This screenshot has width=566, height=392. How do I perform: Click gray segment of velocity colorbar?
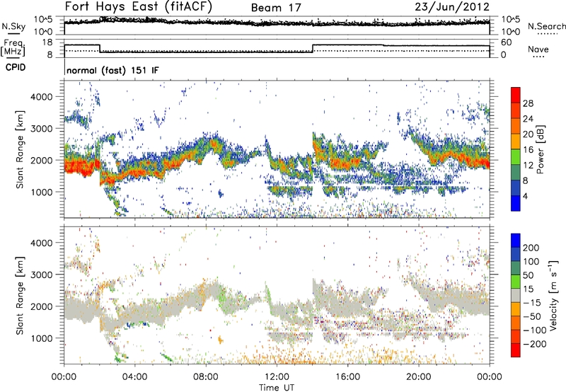tap(516, 295)
